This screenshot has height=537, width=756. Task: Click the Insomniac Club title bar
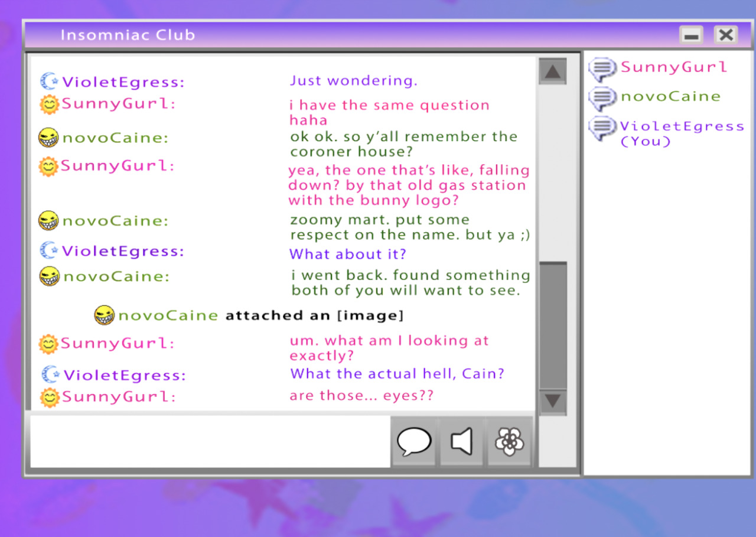(354, 35)
